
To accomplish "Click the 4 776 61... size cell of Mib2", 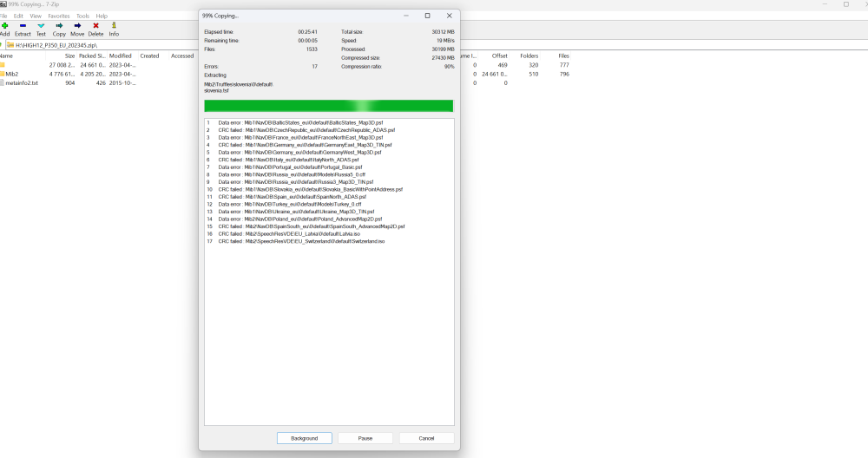I will click(62, 74).
